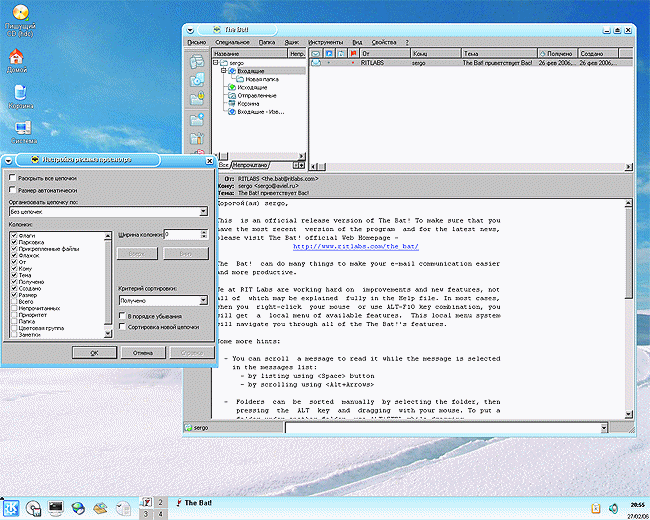Click the folder with padlock icon in The Bat sidebar
The width and height of the screenshot is (650, 520).
tap(197, 98)
